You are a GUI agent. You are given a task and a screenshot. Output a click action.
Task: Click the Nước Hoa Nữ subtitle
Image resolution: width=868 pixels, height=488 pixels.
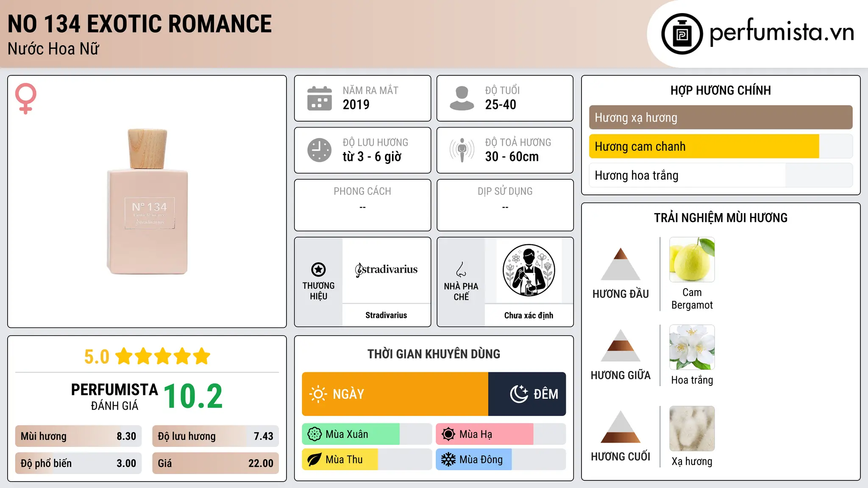[53, 49]
